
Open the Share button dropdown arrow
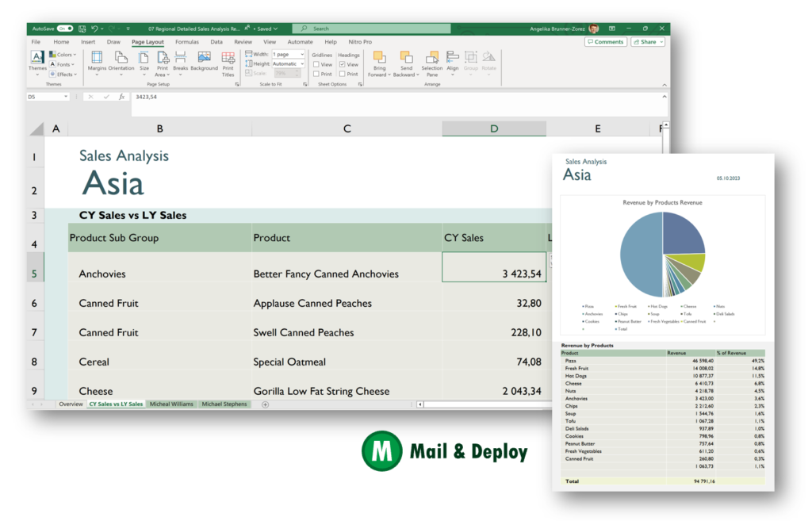661,42
